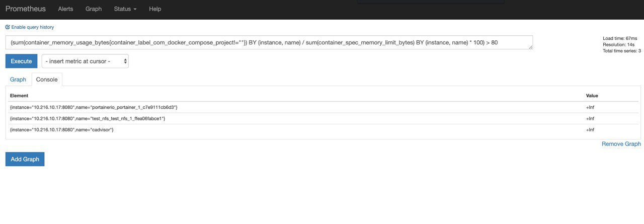This screenshot has height=224, width=644.
Task: Open the Help page
Action: coord(155,9)
